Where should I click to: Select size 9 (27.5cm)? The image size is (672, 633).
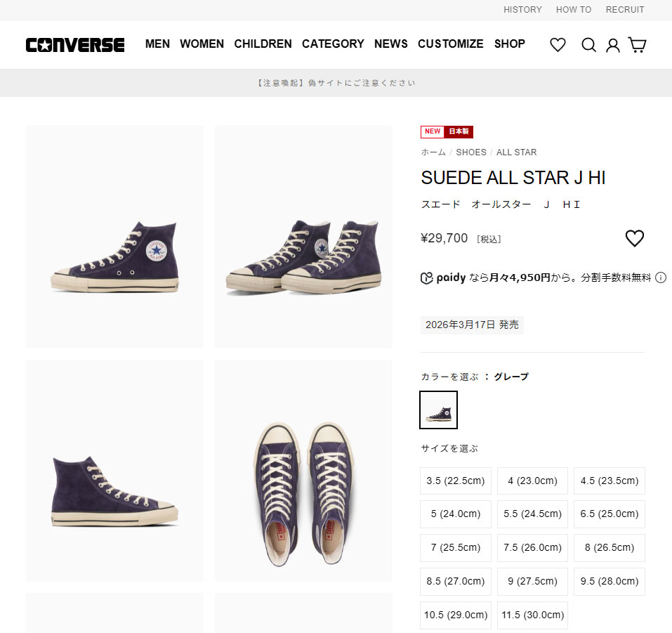[x=532, y=582]
